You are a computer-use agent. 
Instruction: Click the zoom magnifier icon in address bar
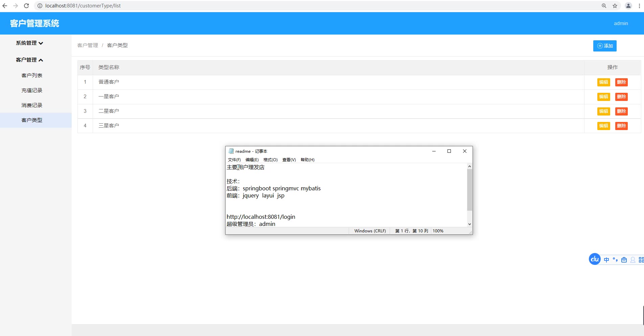click(x=604, y=6)
